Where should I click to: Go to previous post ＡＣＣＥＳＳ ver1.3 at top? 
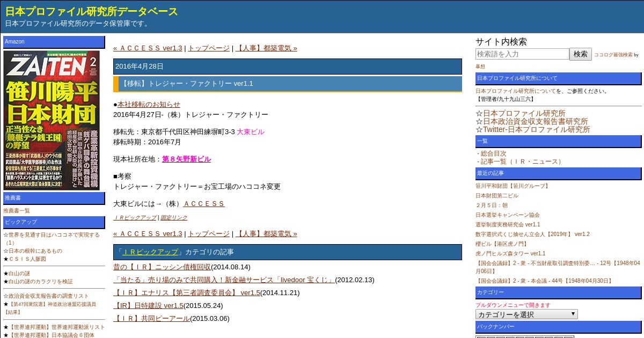click(x=148, y=48)
